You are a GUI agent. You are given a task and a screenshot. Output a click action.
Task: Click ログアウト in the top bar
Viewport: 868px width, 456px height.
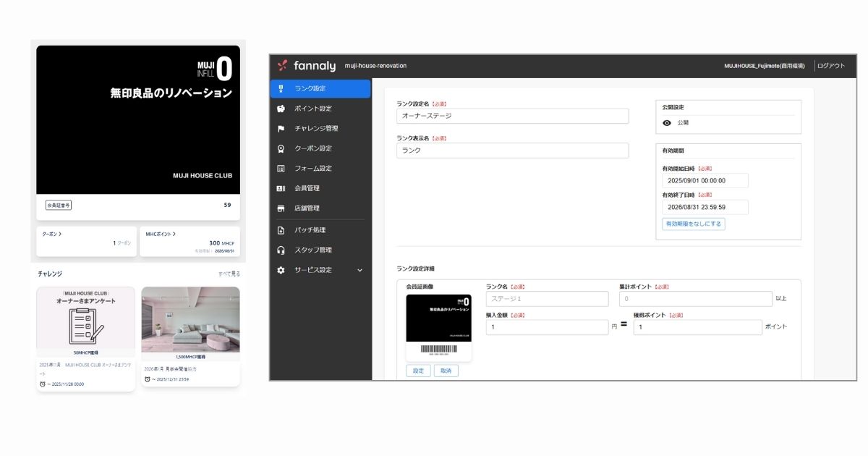(x=830, y=66)
